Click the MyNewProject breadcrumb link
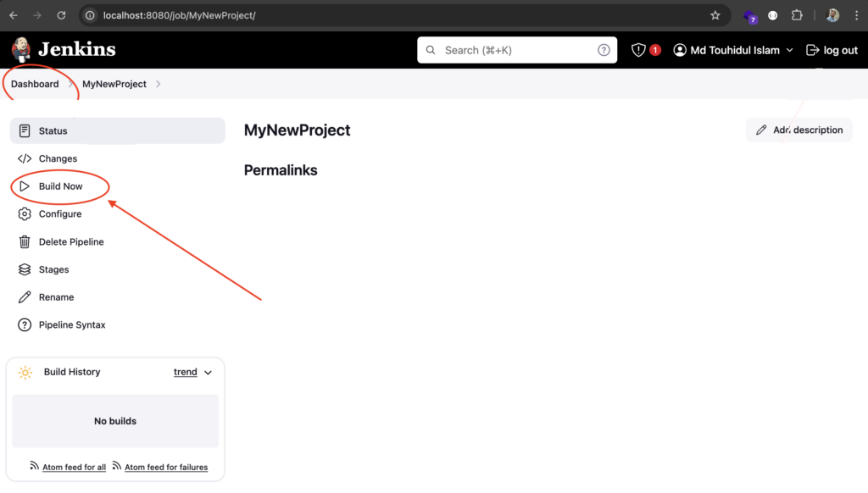Viewport: 868px width, 493px height. pos(114,84)
